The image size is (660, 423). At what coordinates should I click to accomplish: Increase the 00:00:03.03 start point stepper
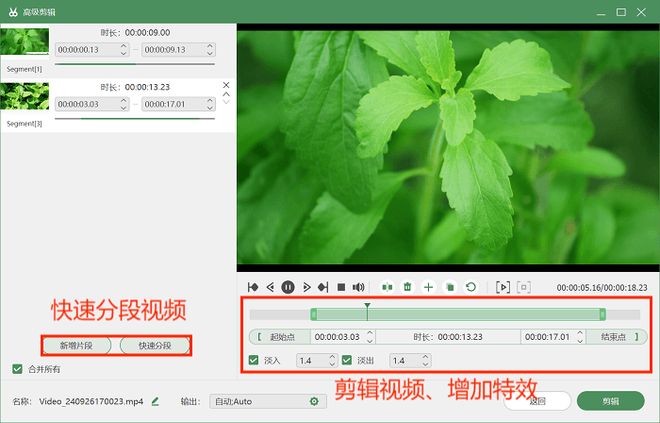[370, 333]
